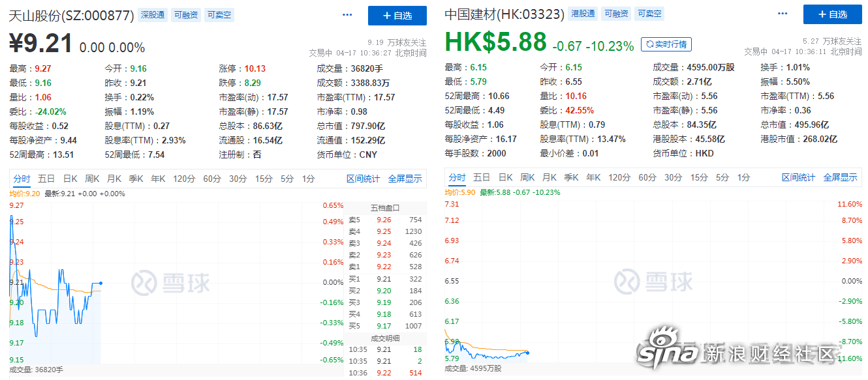Open 区间统计 for the 天山股份 chart
This screenshot has height=380, width=868.
[x=363, y=179]
